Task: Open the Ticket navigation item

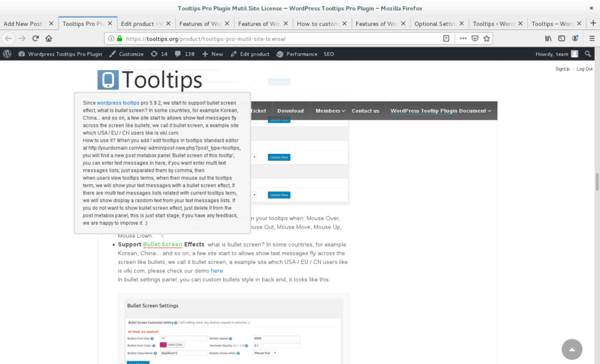Action: pyautogui.click(x=259, y=111)
